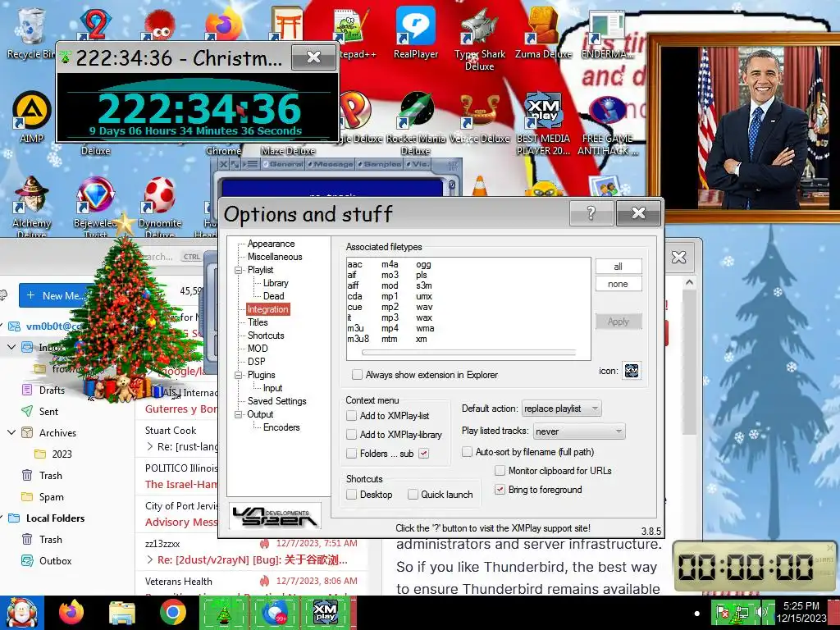Open Dynomite Deluxe desktop icon
The image size is (840, 630).
click(160, 207)
